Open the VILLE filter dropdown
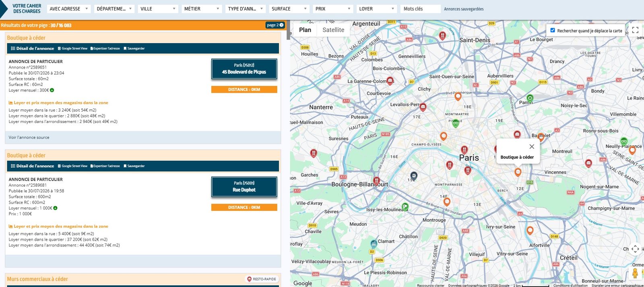 click(158, 8)
